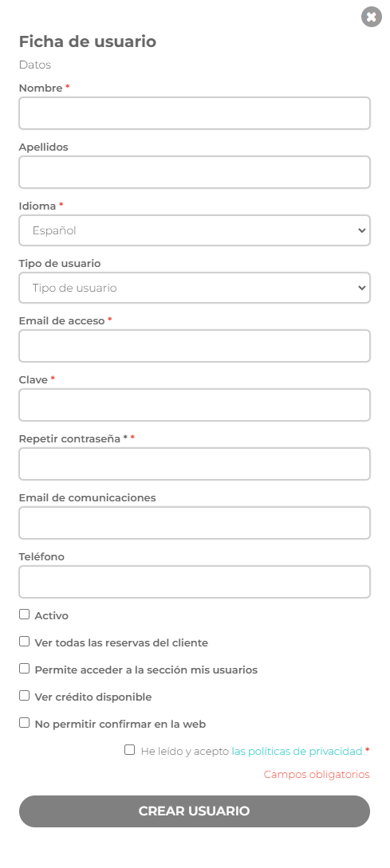Close the Ficha de usuario dialog
390x868 pixels.
click(x=371, y=17)
